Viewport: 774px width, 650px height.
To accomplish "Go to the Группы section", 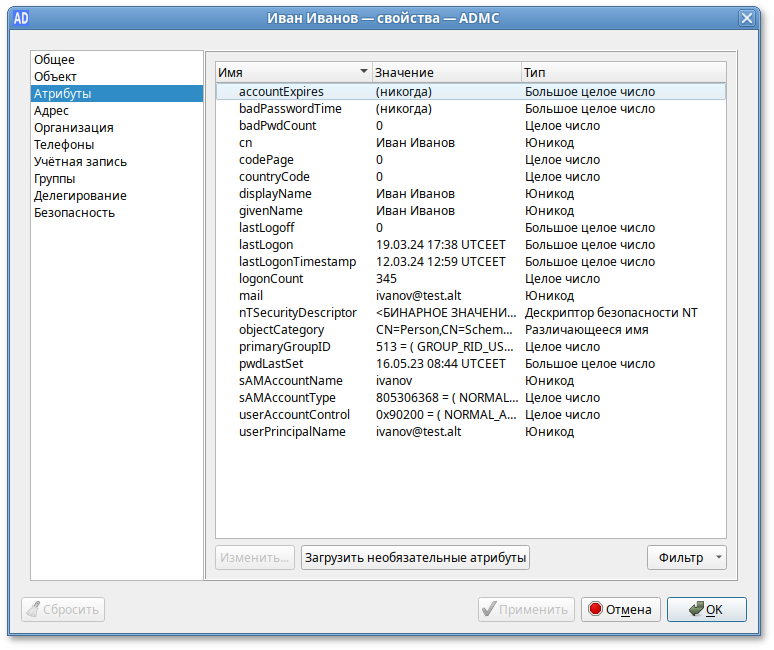I will click(54, 179).
